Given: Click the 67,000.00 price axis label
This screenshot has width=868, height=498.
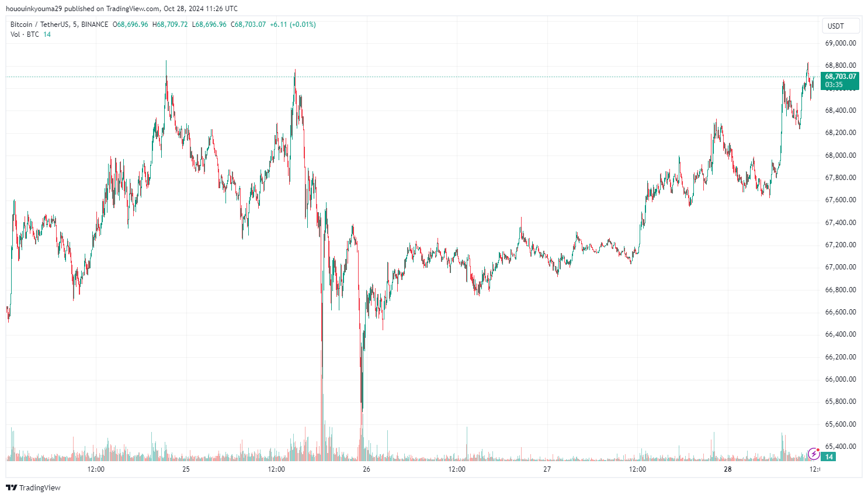Looking at the screenshot, I should coord(841,267).
